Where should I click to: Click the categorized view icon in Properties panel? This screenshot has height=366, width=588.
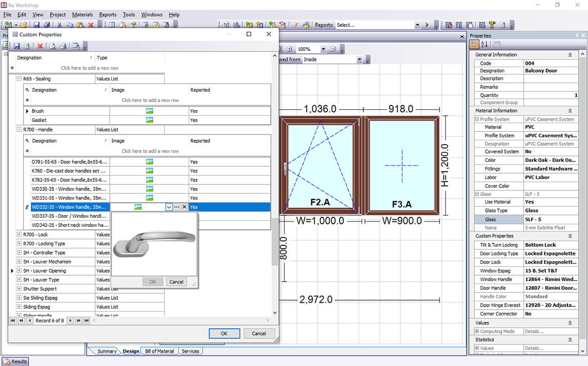tap(474, 45)
